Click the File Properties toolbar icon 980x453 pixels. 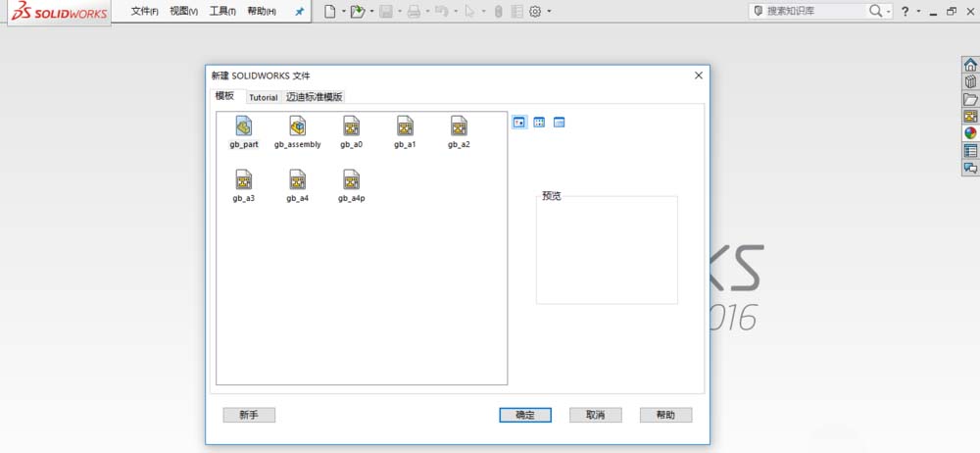(x=516, y=11)
